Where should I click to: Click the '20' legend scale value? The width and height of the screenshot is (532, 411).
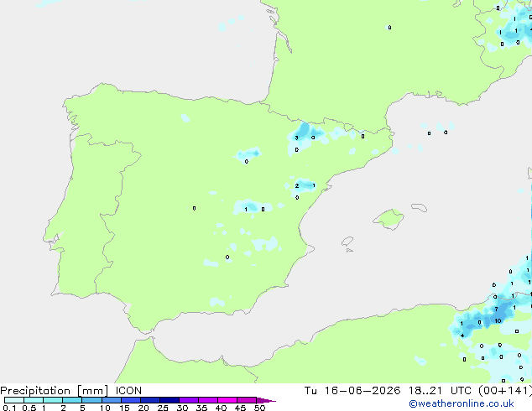pos(143,408)
